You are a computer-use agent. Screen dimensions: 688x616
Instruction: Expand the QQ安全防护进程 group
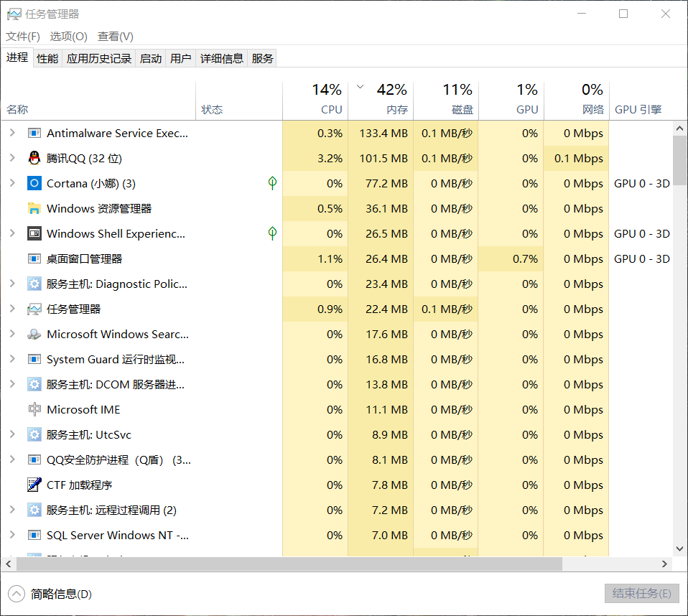[x=12, y=459]
